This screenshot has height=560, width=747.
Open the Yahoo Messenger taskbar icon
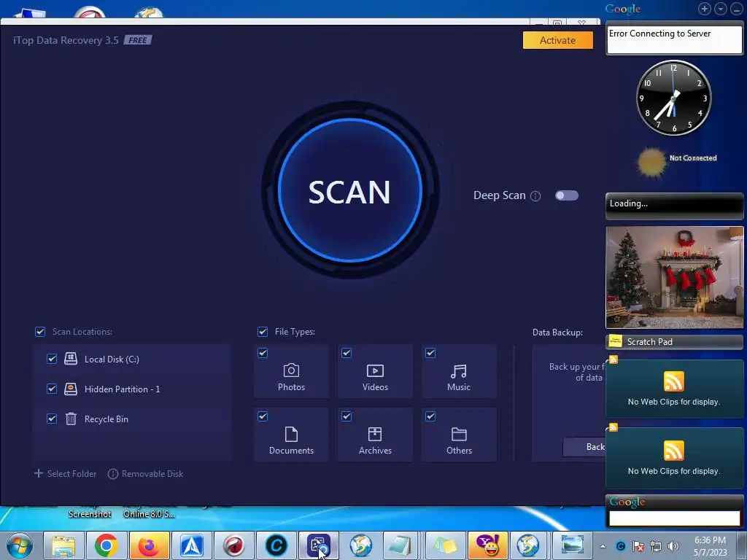[x=487, y=545]
